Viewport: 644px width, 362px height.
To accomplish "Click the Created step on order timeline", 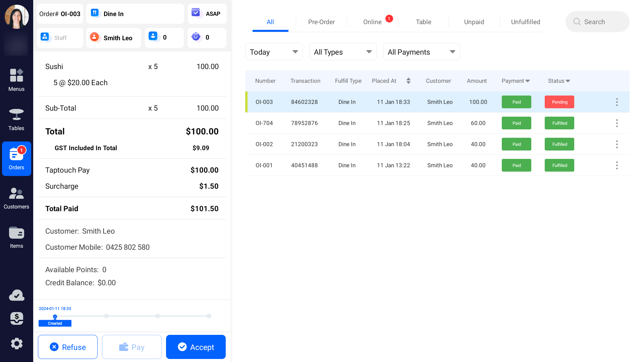I will (55, 323).
